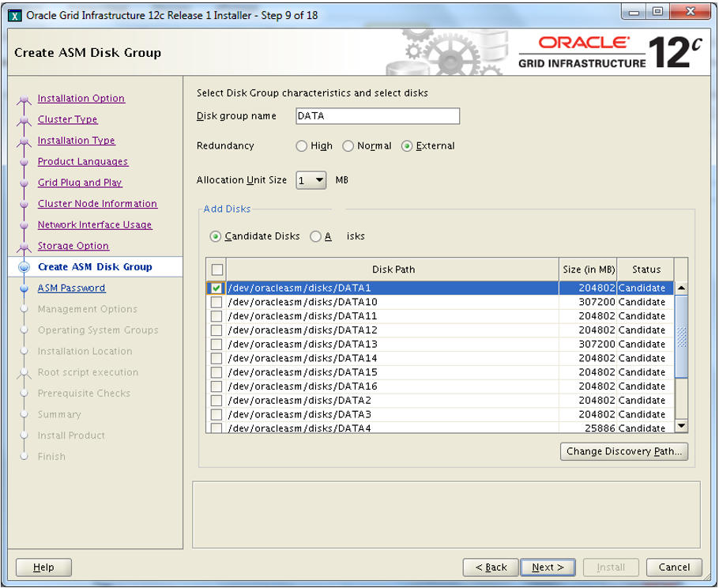Viewport: 719px width, 588px height.
Task: Check the DATA12 disk checkbox
Action: click(216, 330)
